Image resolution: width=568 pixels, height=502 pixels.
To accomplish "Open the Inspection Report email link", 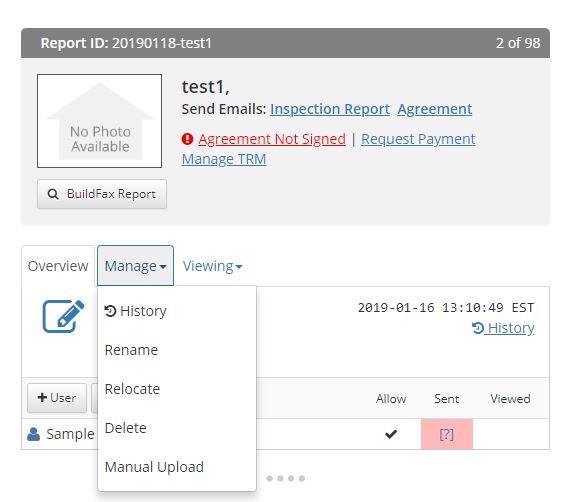I will [330, 109].
